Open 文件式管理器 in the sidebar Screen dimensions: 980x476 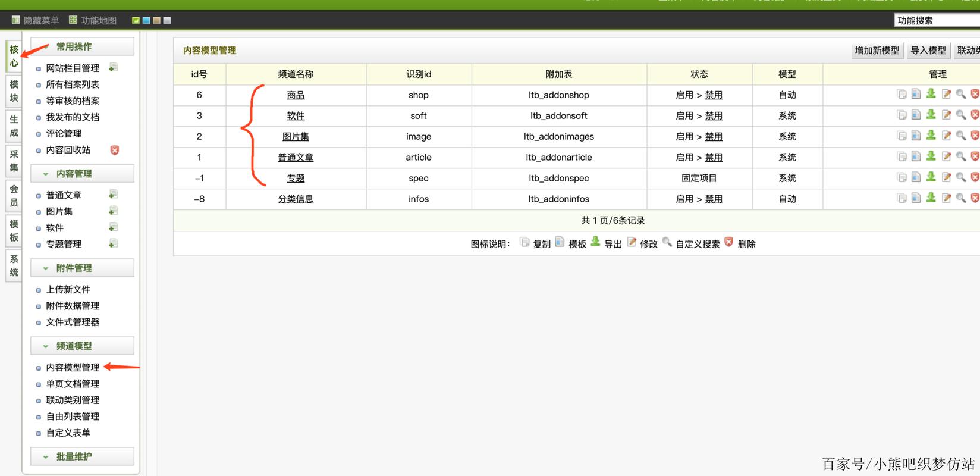(73, 322)
